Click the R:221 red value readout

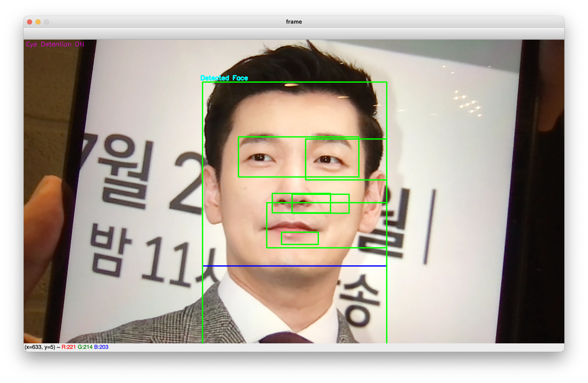pyautogui.click(x=68, y=347)
